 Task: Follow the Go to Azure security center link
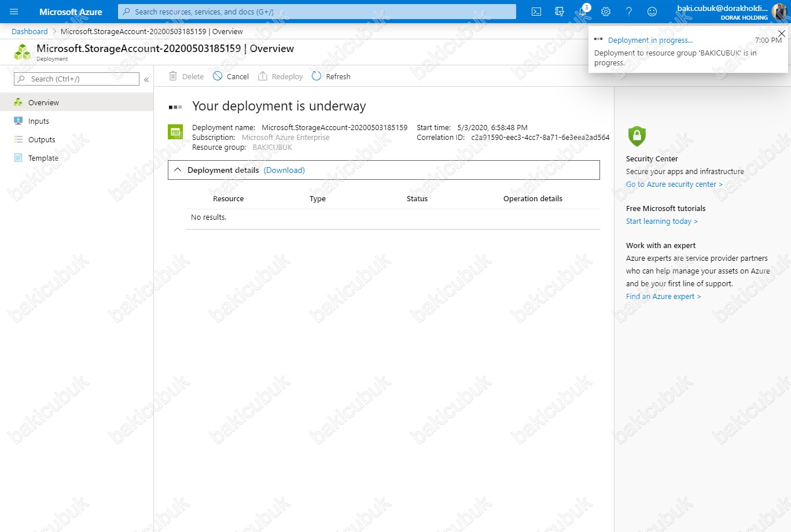point(674,184)
